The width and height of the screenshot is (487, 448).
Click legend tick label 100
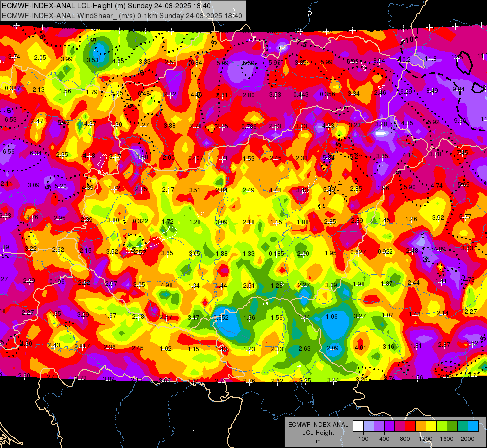pos(363,439)
